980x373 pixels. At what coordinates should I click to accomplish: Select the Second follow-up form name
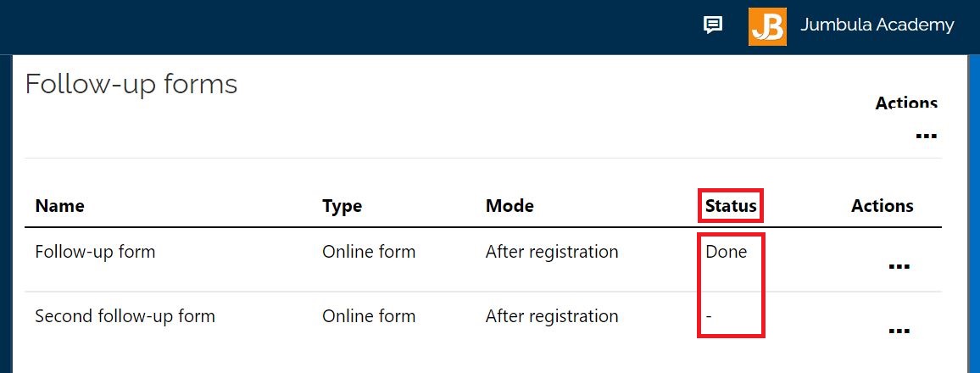tap(125, 316)
